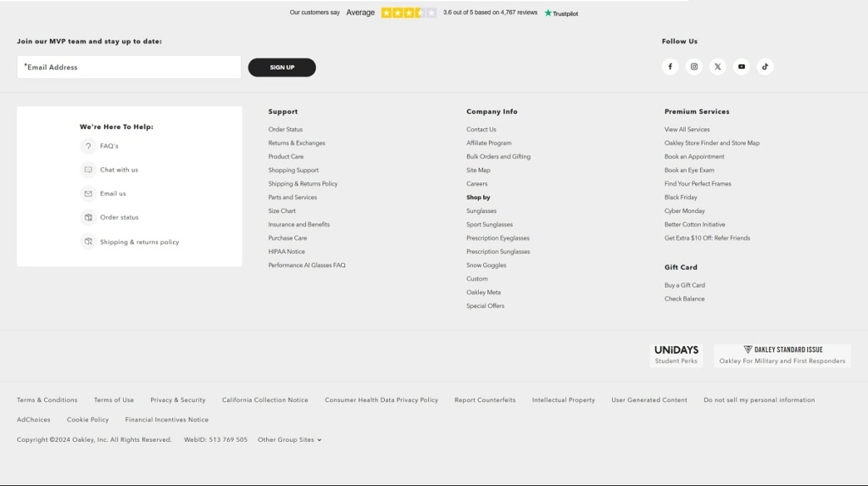Open Buy a Gift Card link
The height and width of the screenshot is (486, 868).
pyautogui.click(x=684, y=286)
